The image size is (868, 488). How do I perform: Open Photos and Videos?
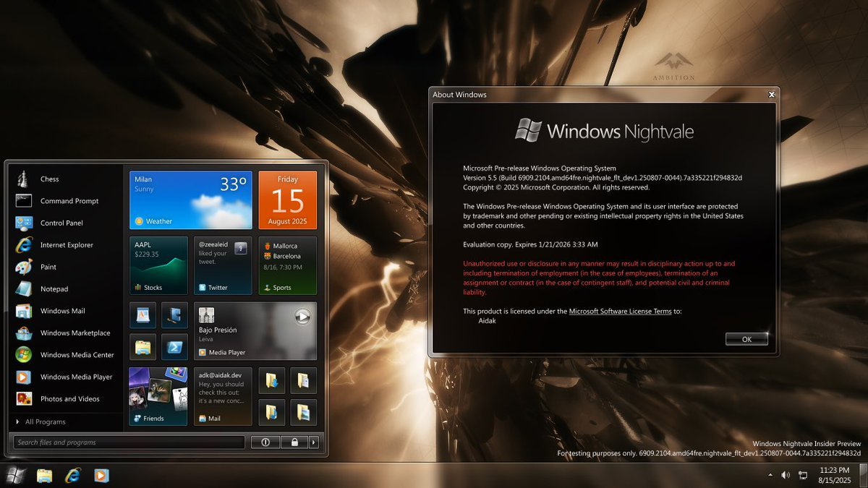[65, 399]
